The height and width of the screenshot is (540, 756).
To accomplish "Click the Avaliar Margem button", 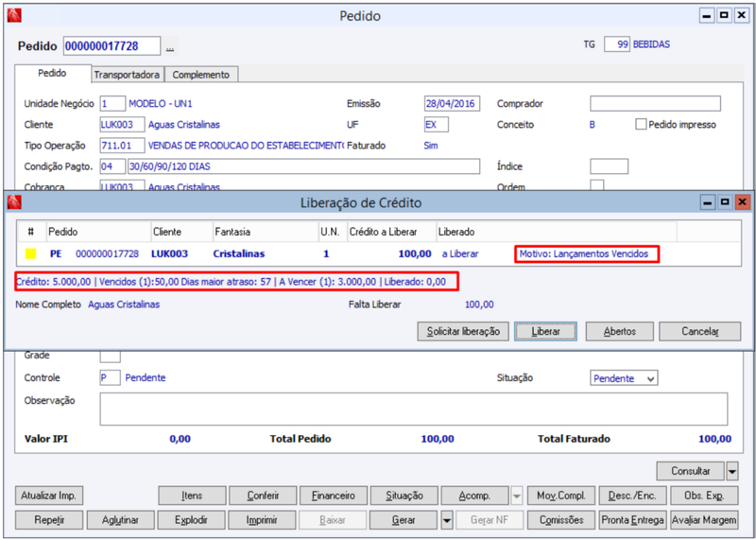I will click(x=704, y=520).
